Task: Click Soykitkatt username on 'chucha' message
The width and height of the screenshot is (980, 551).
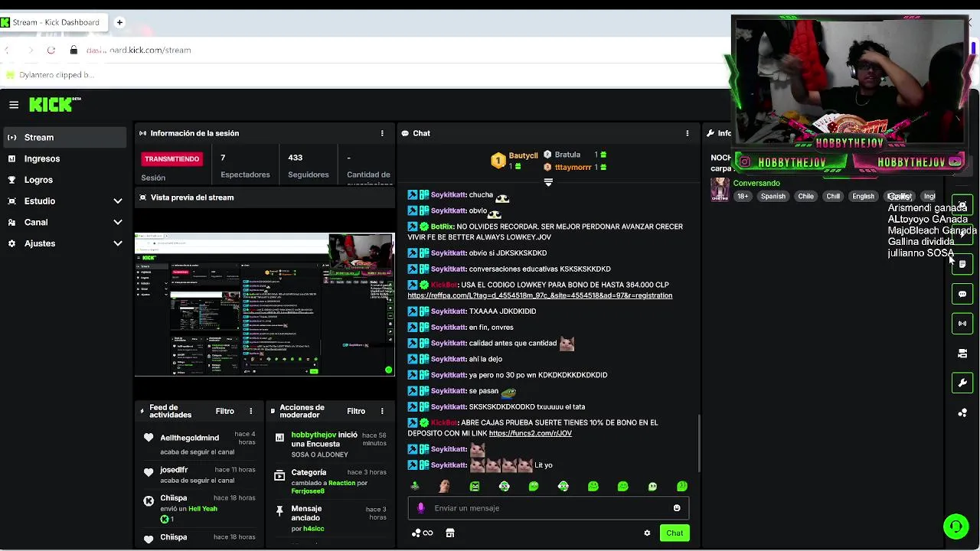Action: [449, 195]
